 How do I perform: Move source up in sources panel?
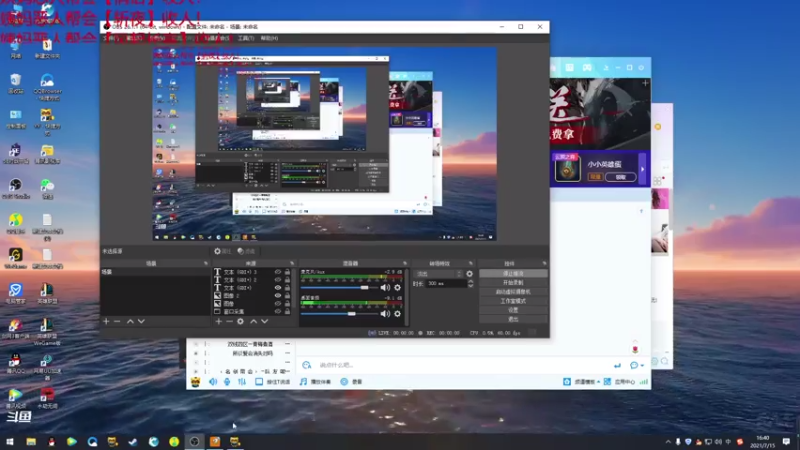click(x=254, y=321)
